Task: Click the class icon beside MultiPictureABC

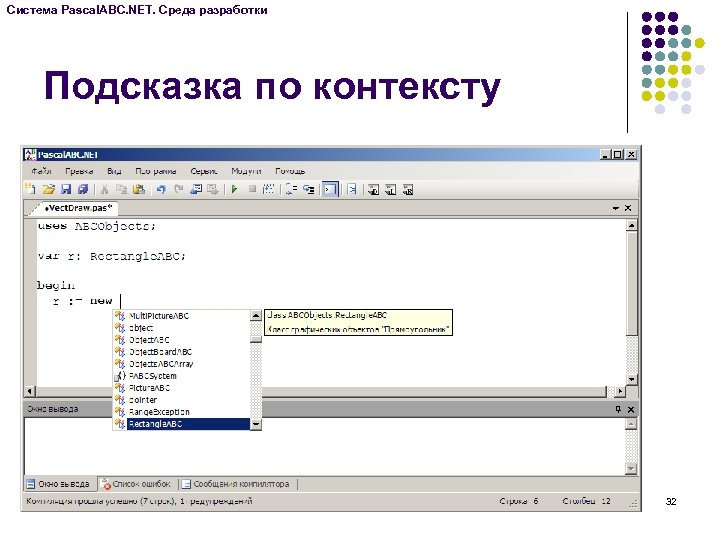Action: (120, 316)
